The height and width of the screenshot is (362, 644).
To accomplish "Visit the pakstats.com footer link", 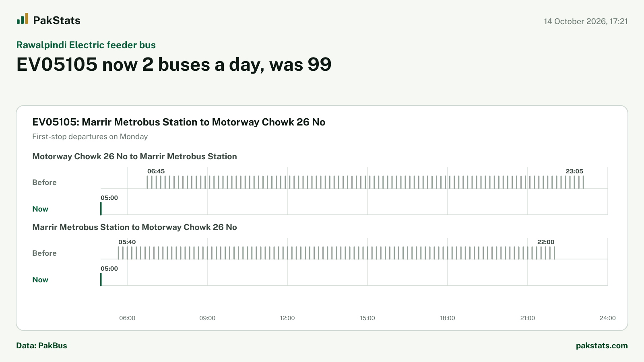I will [x=602, y=346].
